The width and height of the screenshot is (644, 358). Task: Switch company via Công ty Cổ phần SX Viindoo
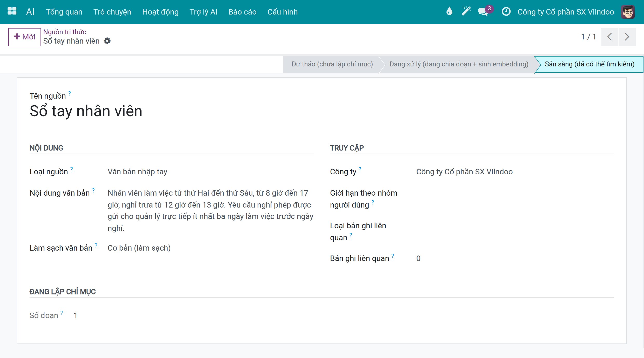pos(566,12)
